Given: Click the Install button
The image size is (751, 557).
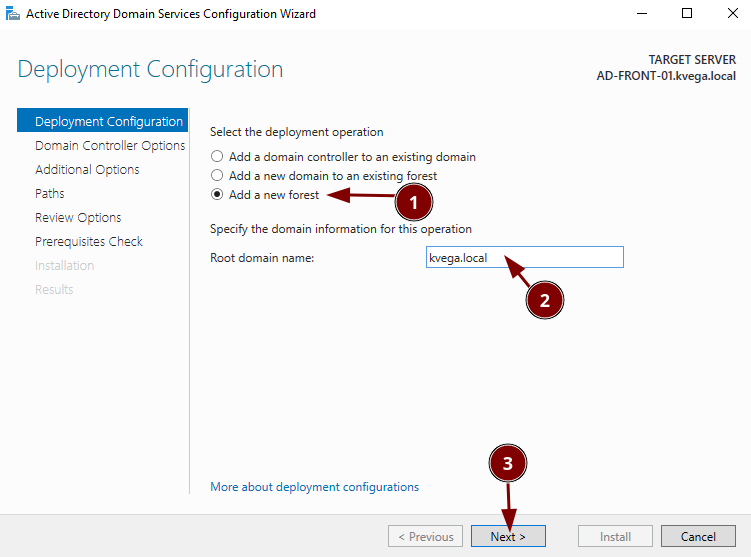Looking at the screenshot, I should click(x=615, y=537).
